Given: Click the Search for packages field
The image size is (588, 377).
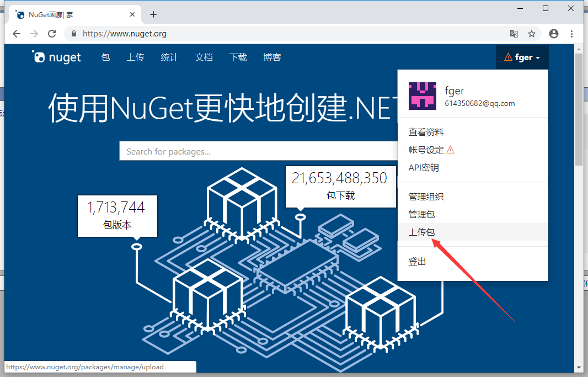Looking at the screenshot, I should [258, 151].
